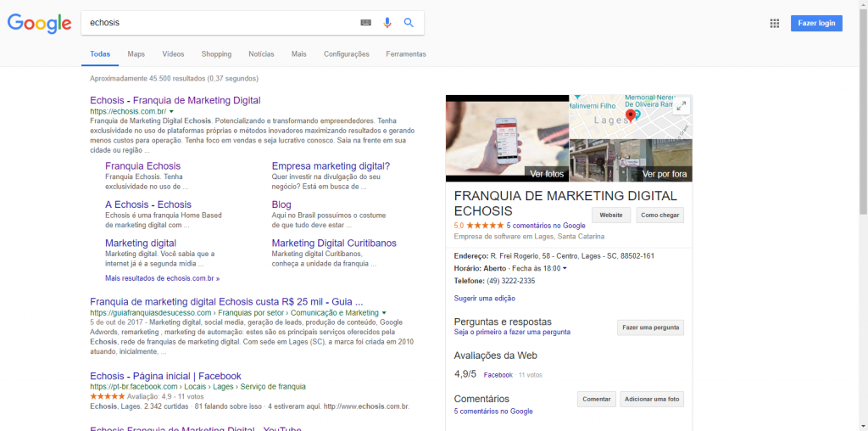Click 5 comentários no Google beside the rating

tap(546, 226)
